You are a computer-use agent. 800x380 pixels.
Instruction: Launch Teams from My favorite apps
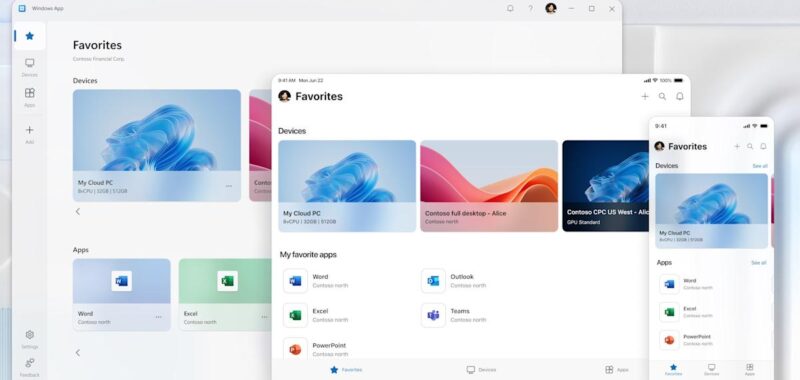(454, 315)
